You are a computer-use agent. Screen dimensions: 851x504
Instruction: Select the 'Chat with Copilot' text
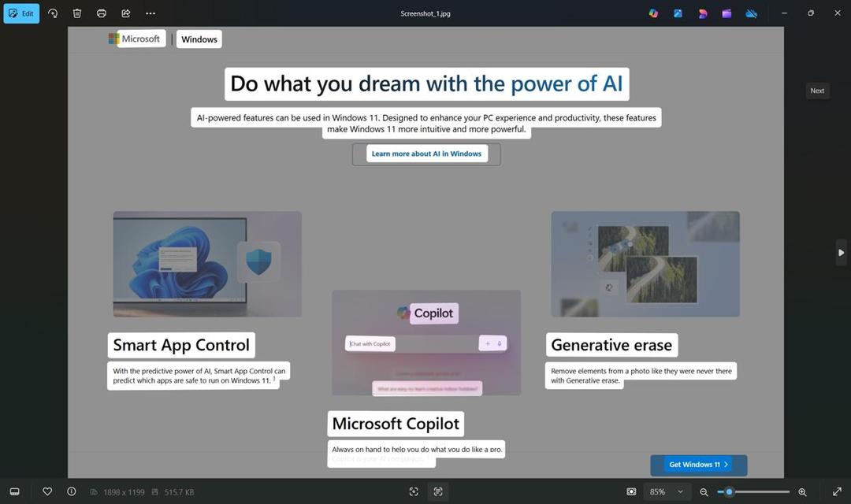[x=370, y=344]
